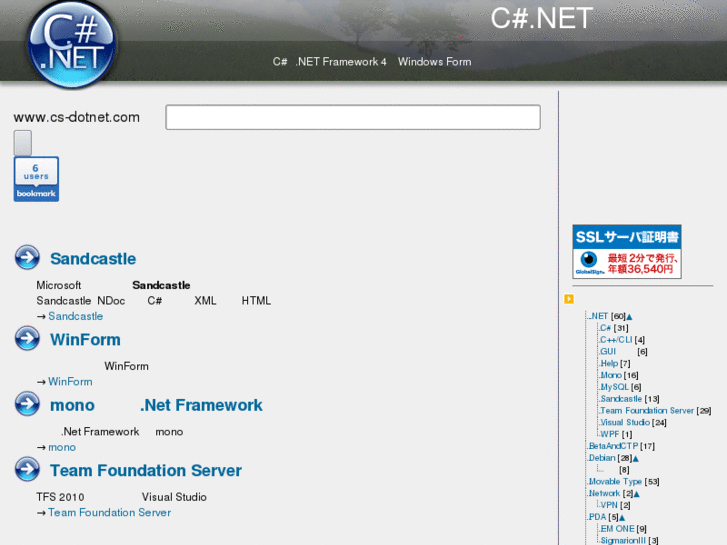Open the C++/CLI [4] category
This screenshot has height=545, width=727.
coord(616,340)
